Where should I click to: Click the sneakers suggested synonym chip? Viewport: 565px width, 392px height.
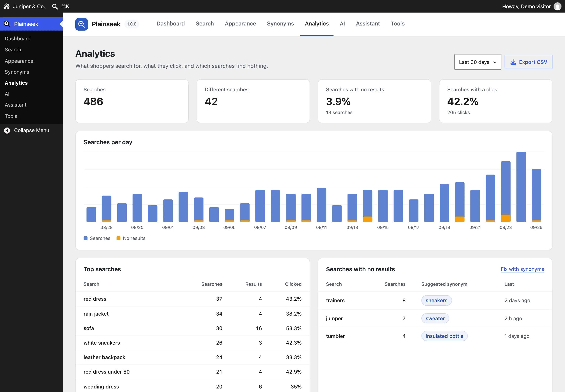437,301
